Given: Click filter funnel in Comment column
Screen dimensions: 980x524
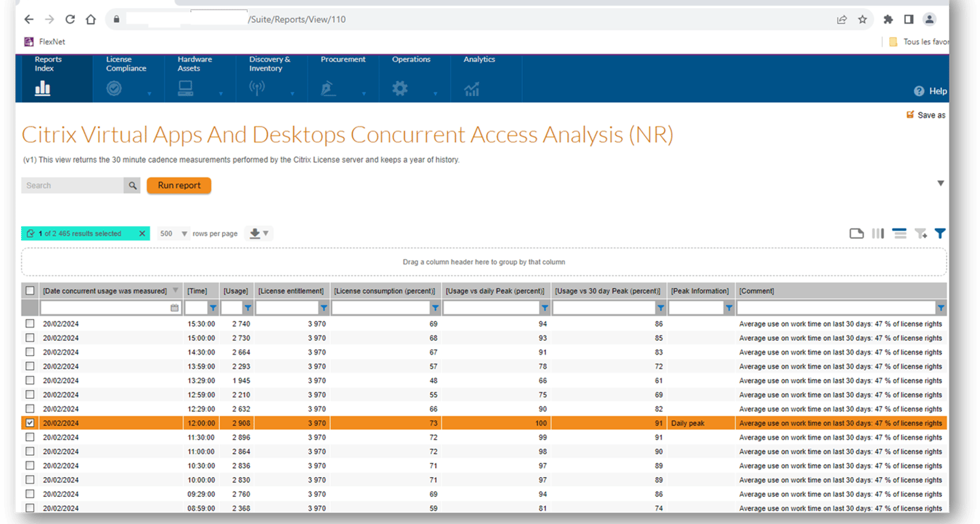Looking at the screenshot, I should click(941, 308).
